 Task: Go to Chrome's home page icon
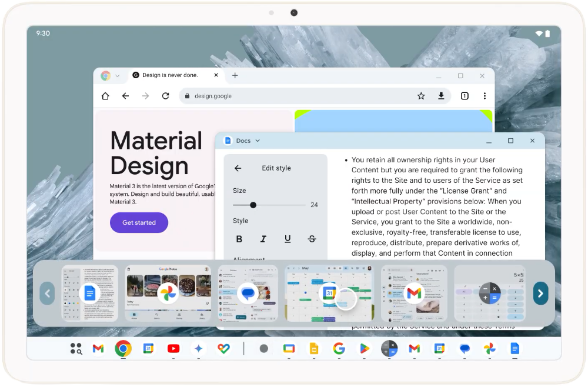(x=105, y=96)
